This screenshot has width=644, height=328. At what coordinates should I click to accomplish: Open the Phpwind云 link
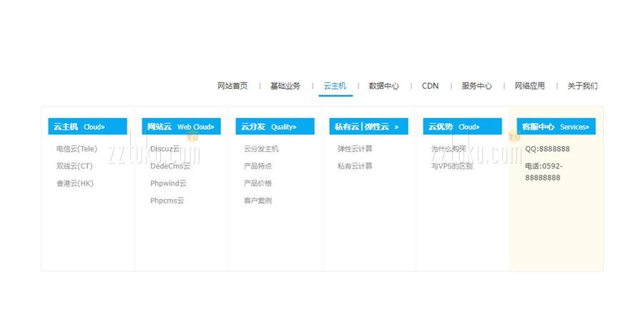pos(170,183)
